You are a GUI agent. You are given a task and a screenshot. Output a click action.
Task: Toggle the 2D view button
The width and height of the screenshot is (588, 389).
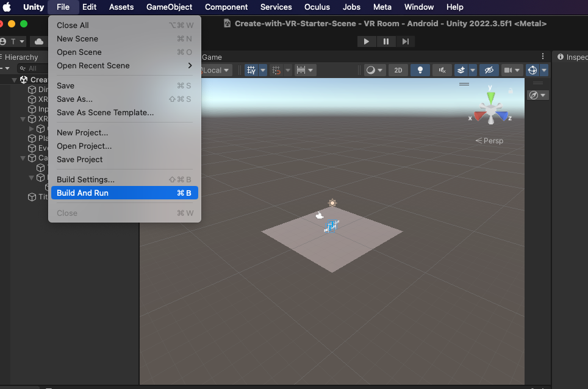pos(398,70)
